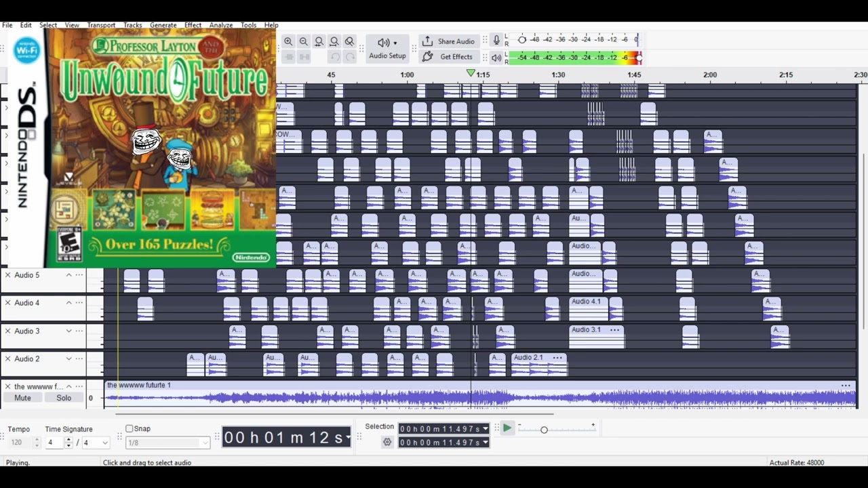Open the Tracks menu

(133, 25)
